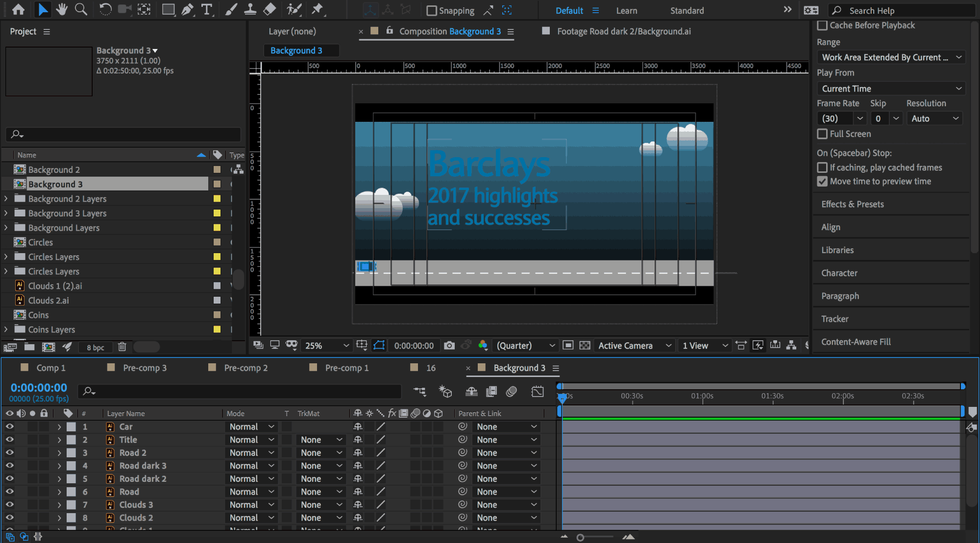Click the region of interest icon
The height and width of the screenshot is (543, 980).
pyautogui.click(x=568, y=346)
